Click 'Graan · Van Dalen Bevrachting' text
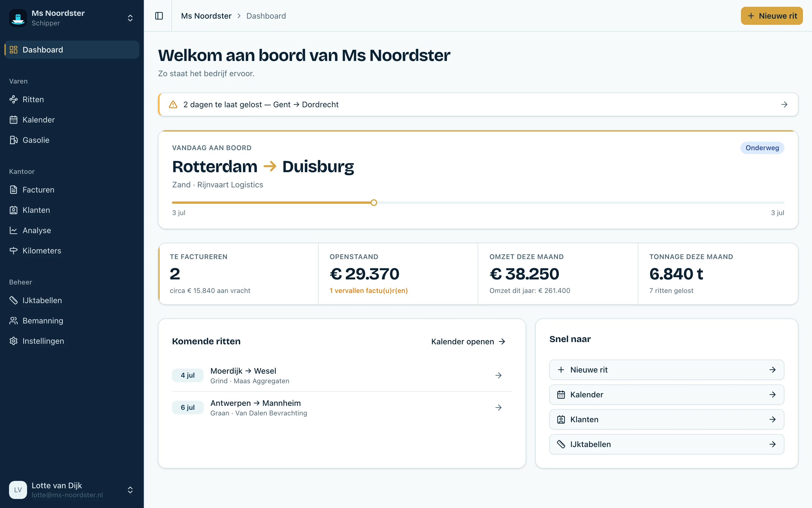This screenshot has height=508, width=812. (x=259, y=413)
